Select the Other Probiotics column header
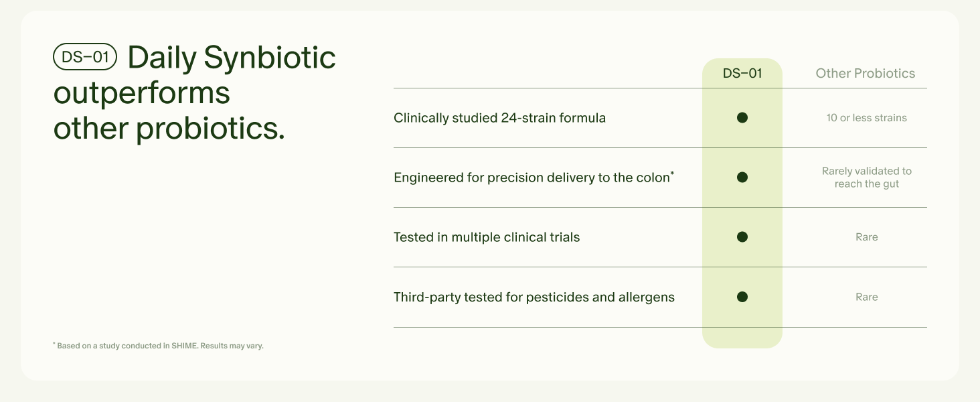Image resolution: width=980 pixels, height=402 pixels. point(865,74)
